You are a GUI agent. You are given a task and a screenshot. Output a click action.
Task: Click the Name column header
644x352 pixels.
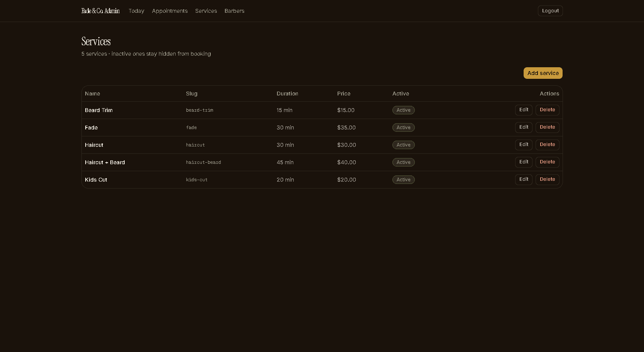point(93,94)
